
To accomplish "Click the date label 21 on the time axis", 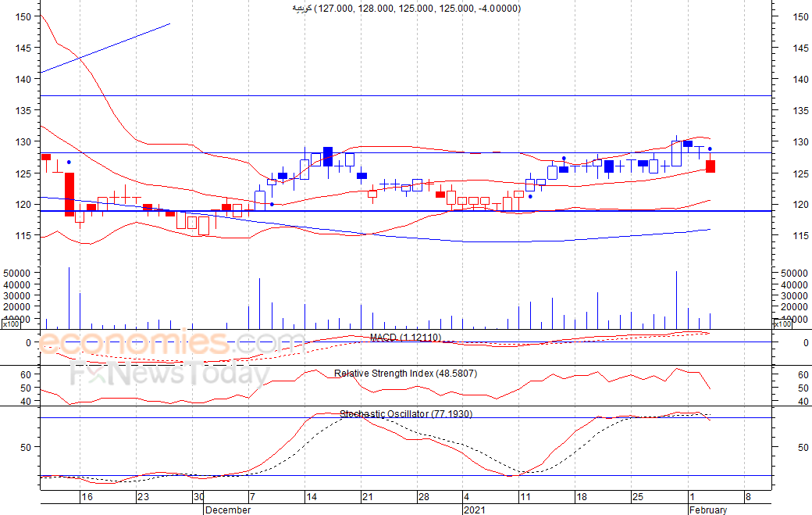I will pos(367,497).
